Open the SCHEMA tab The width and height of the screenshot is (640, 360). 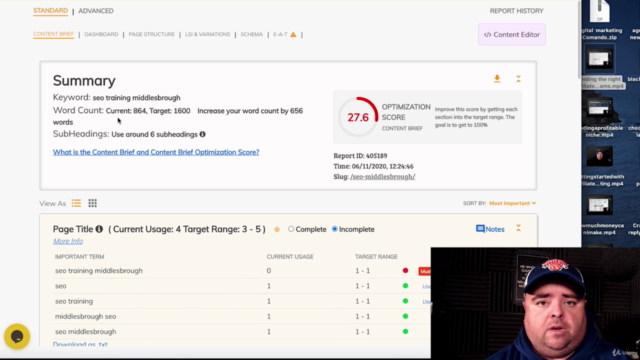pyautogui.click(x=251, y=34)
